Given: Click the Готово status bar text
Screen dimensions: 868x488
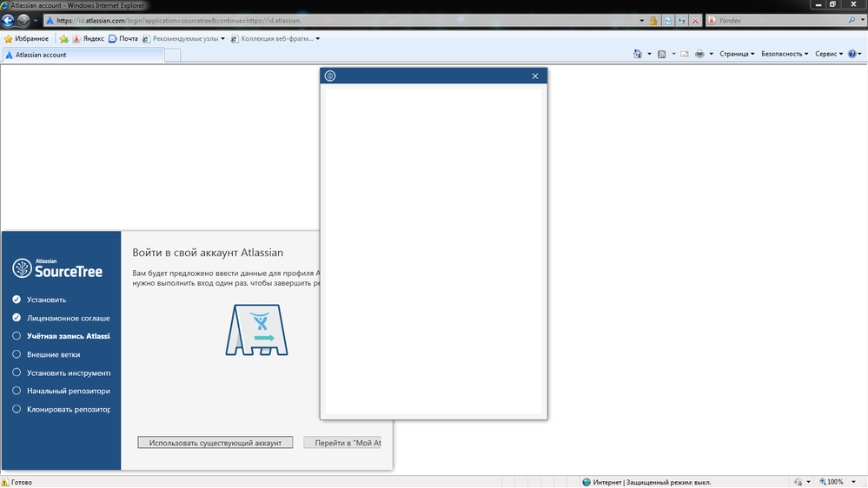Looking at the screenshot, I should tap(22, 483).
